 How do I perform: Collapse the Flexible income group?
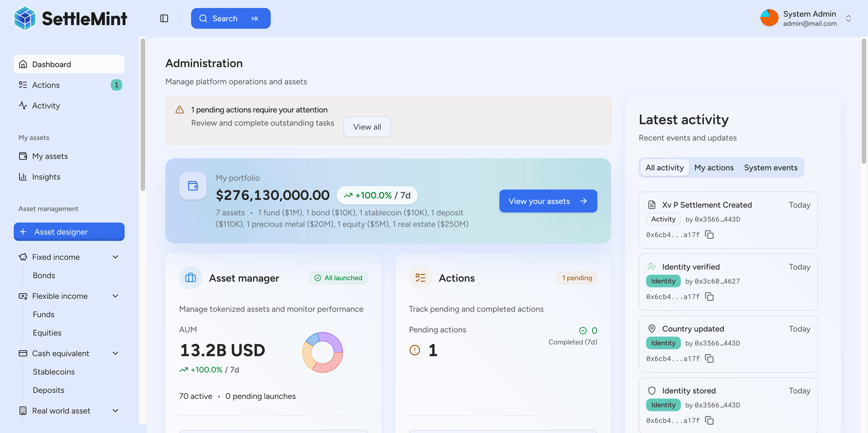115,296
